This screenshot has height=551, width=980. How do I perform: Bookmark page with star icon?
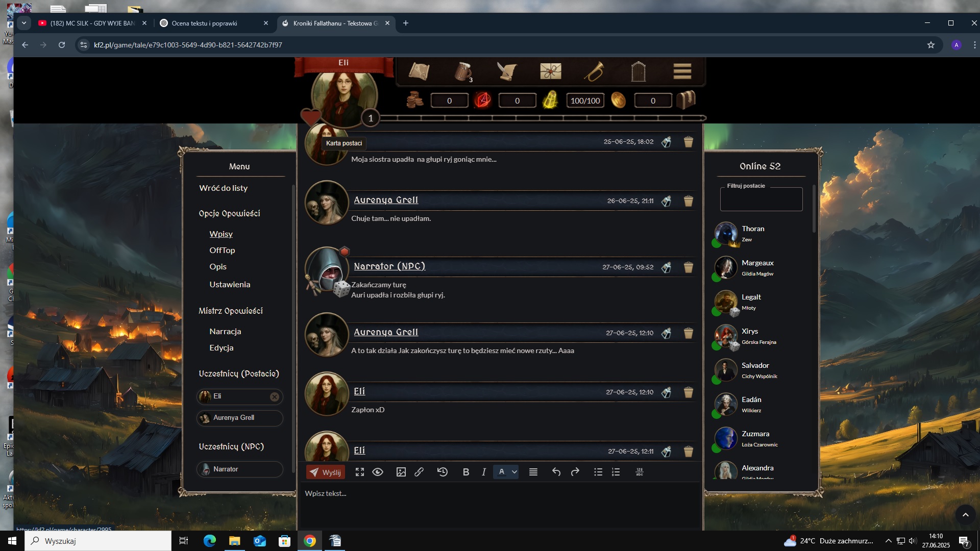[931, 45]
